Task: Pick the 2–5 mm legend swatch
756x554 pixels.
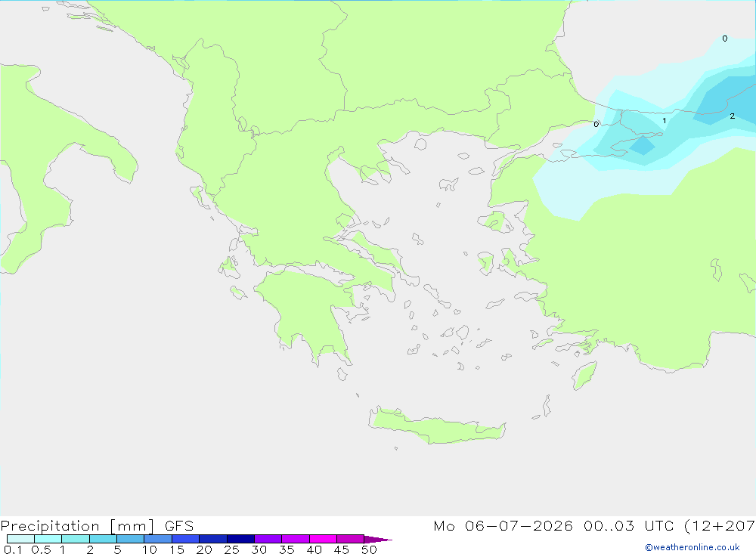Action: (x=103, y=539)
